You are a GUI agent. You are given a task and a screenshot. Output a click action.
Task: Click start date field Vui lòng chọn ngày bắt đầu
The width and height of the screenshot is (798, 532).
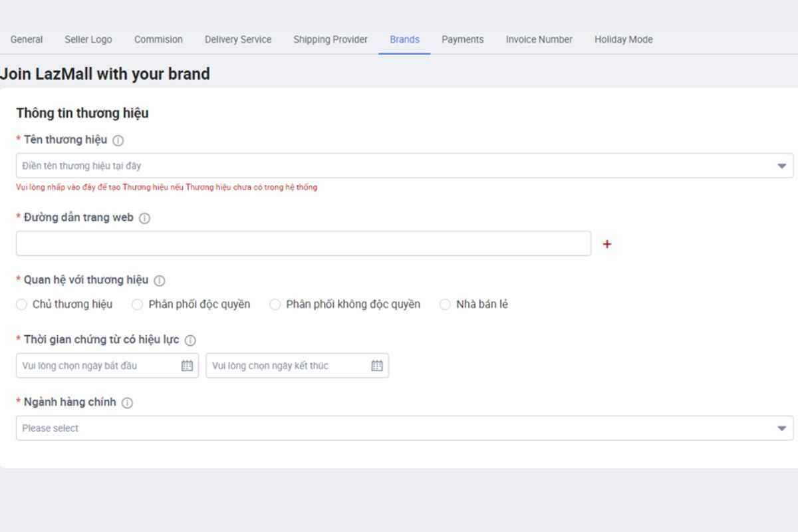(107, 366)
